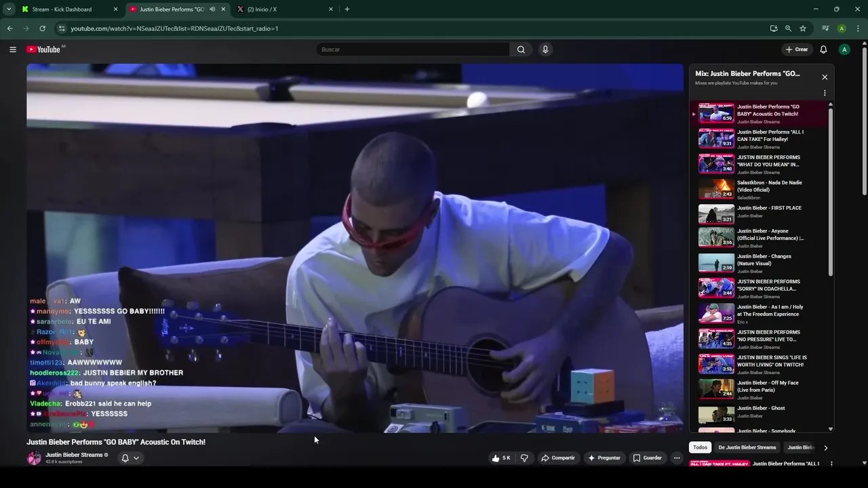Play "ALL I CAN TAKE" For Hailey video

click(759, 139)
